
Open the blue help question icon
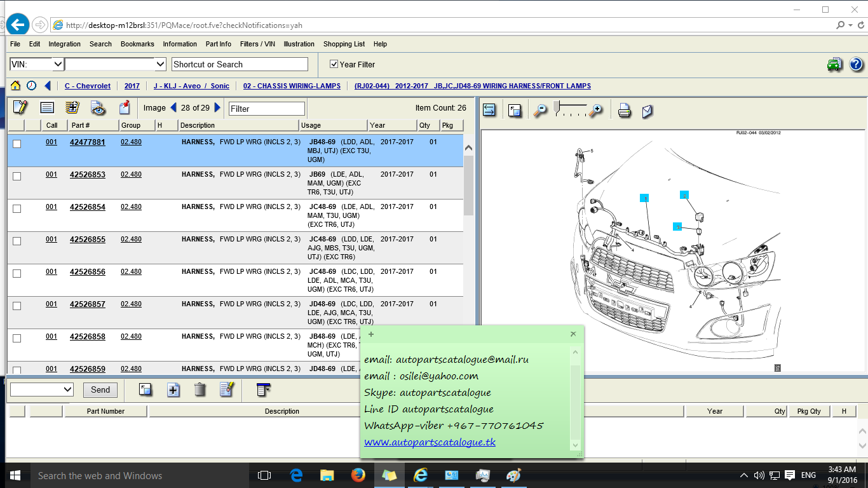coord(856,64)
